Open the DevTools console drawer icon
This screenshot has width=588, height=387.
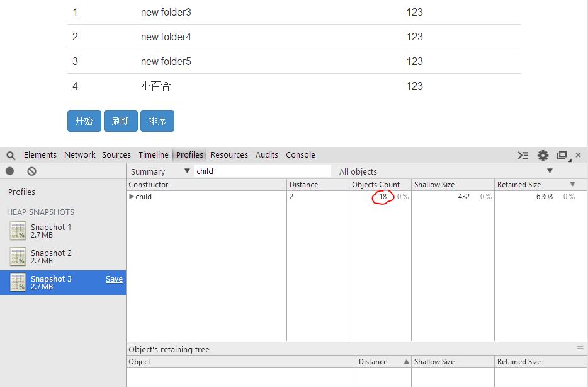[x=523, y=155]
